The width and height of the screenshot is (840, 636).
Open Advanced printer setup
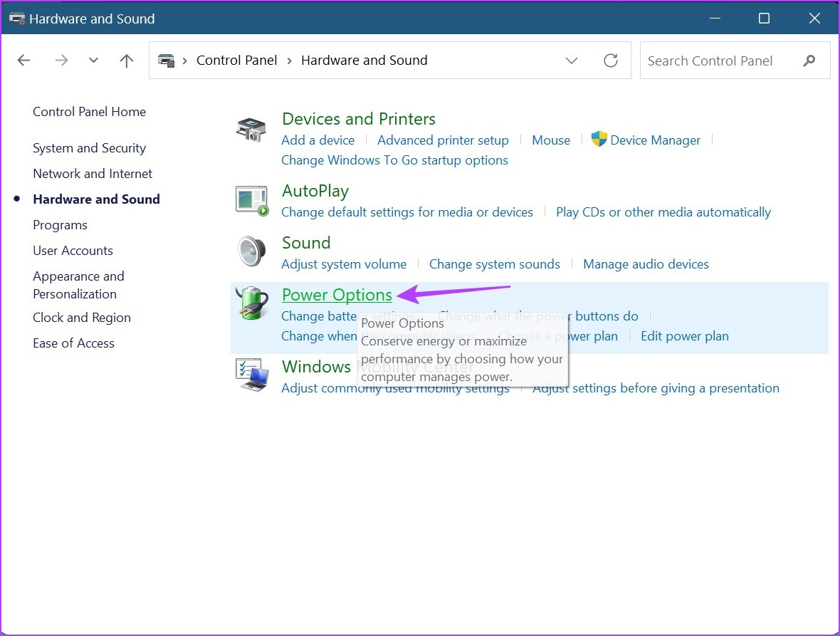click(443, 140)
